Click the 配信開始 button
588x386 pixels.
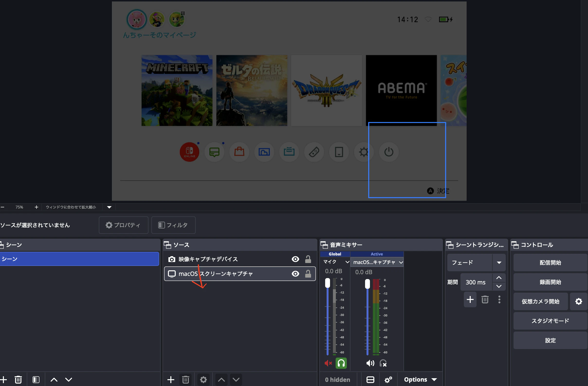pos(550,262)
